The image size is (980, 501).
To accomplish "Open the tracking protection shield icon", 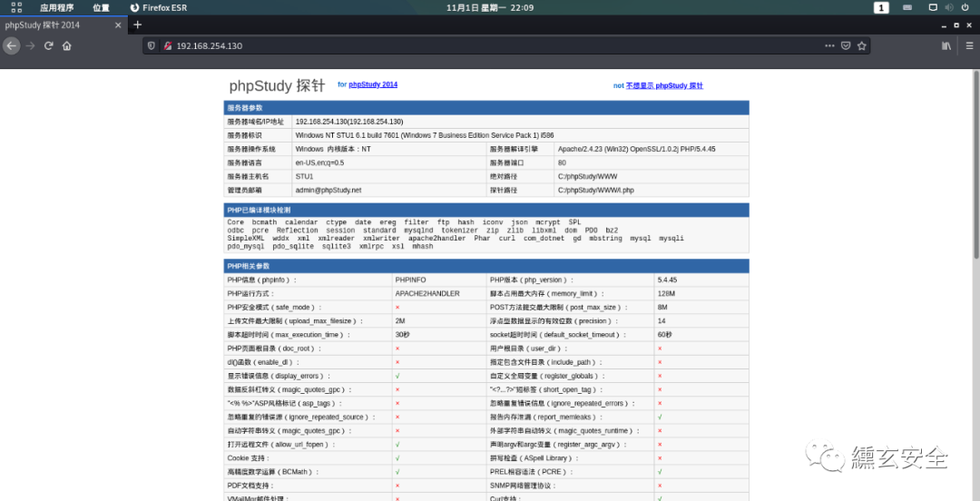I will point(152,45).
